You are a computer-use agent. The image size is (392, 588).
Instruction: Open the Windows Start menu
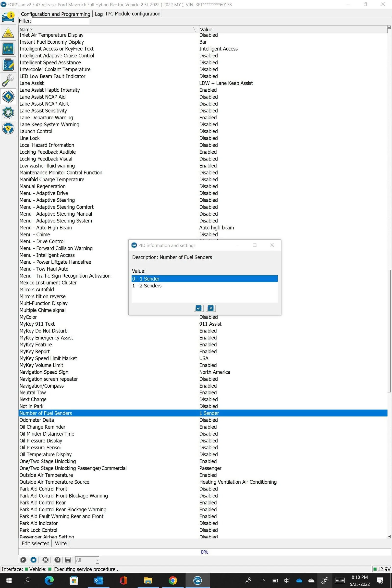click(x=9, y=580)
